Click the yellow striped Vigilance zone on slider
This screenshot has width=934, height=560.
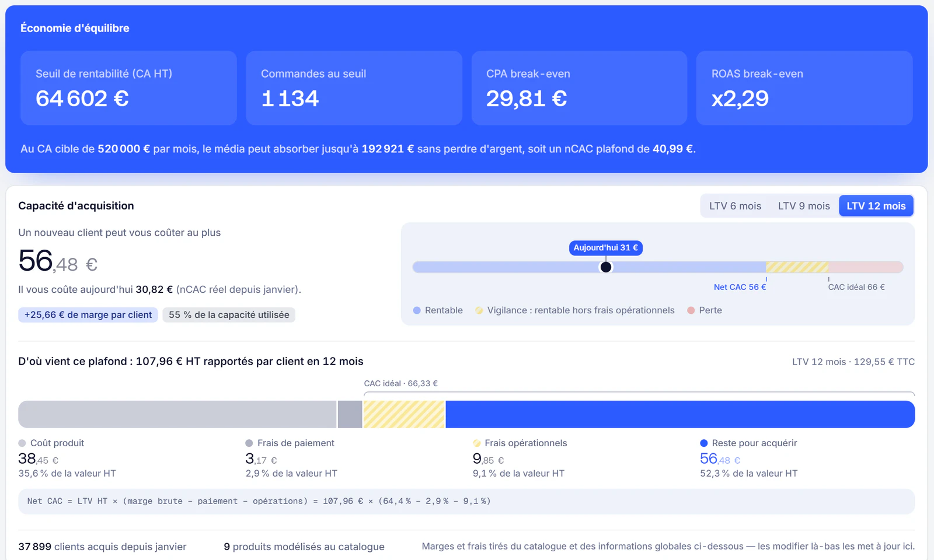click(797, 267)
